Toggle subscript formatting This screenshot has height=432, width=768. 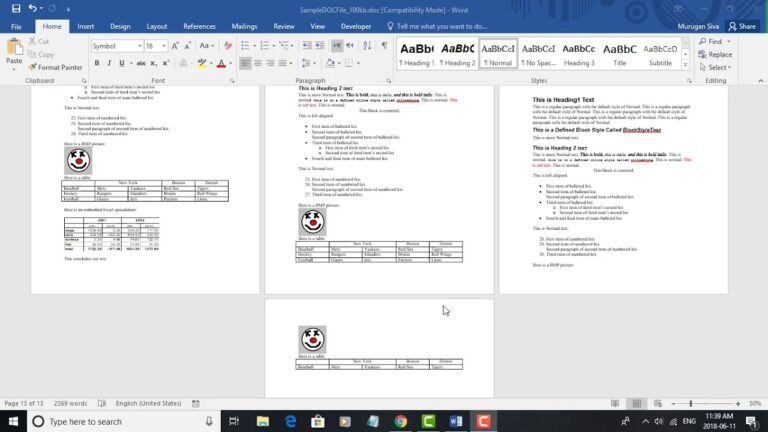(x=153, y=63)
